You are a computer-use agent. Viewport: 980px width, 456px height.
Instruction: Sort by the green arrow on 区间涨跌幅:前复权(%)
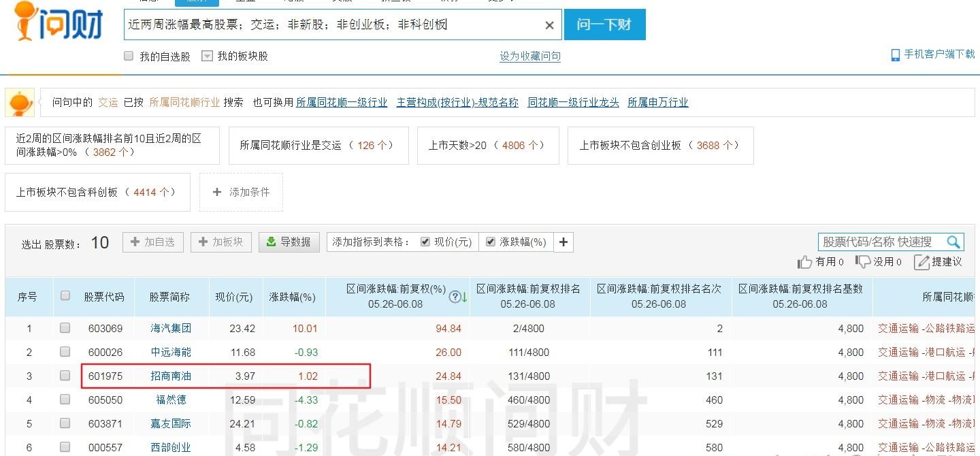(x=464, y=297)
